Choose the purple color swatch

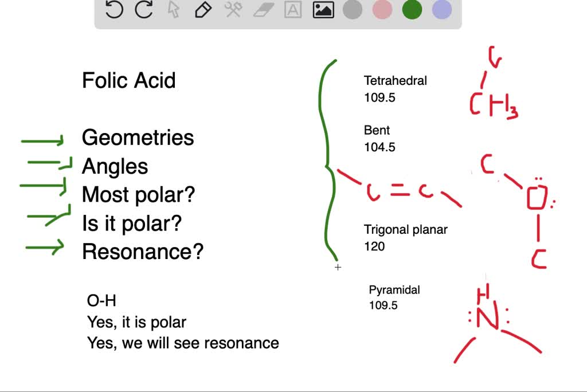[x=441, y=10]
